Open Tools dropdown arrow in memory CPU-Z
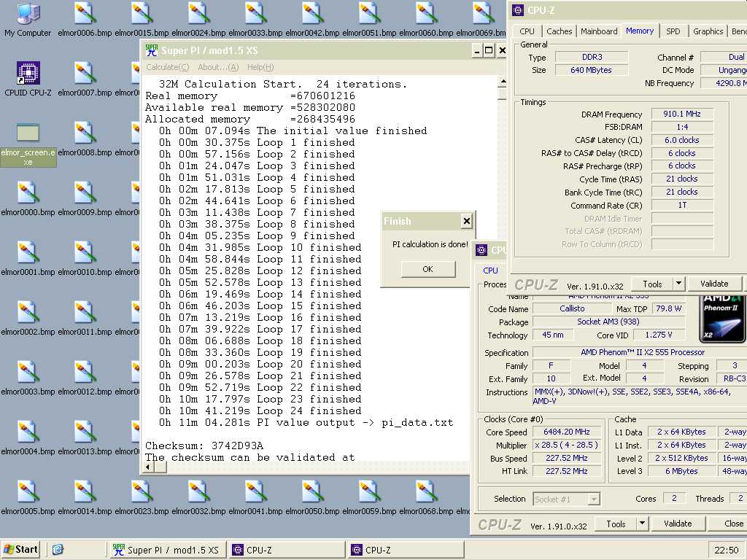Viewport: 747px width, 560px height. (x=679, y=284)
